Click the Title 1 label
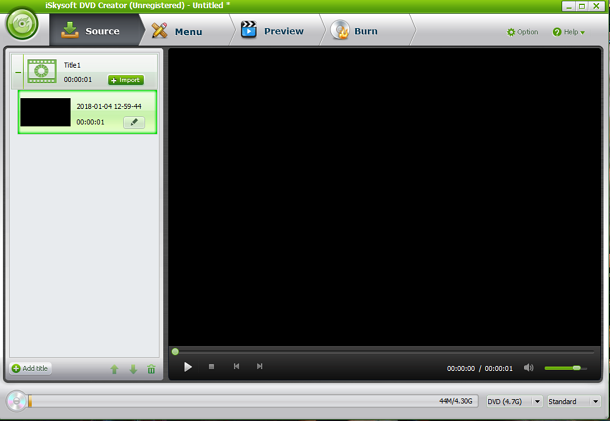 click(72, 65)
